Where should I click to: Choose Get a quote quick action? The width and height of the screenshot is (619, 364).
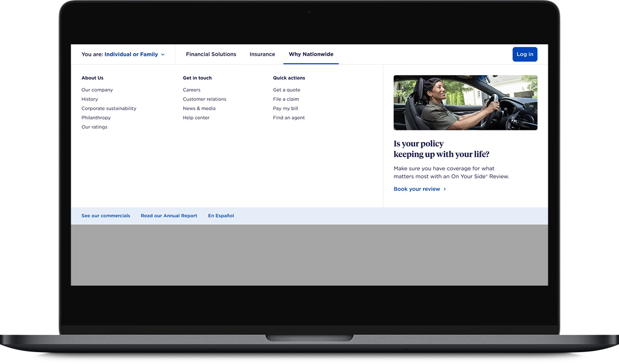286,90
